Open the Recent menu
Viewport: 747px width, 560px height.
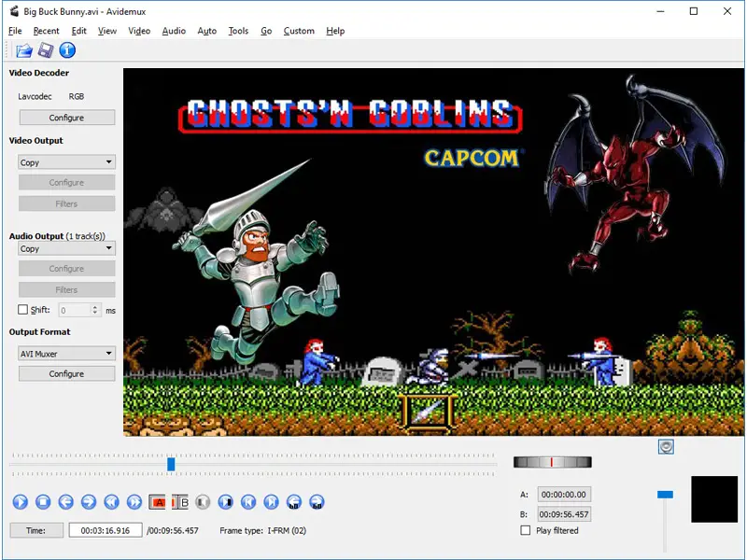[46, 31]
